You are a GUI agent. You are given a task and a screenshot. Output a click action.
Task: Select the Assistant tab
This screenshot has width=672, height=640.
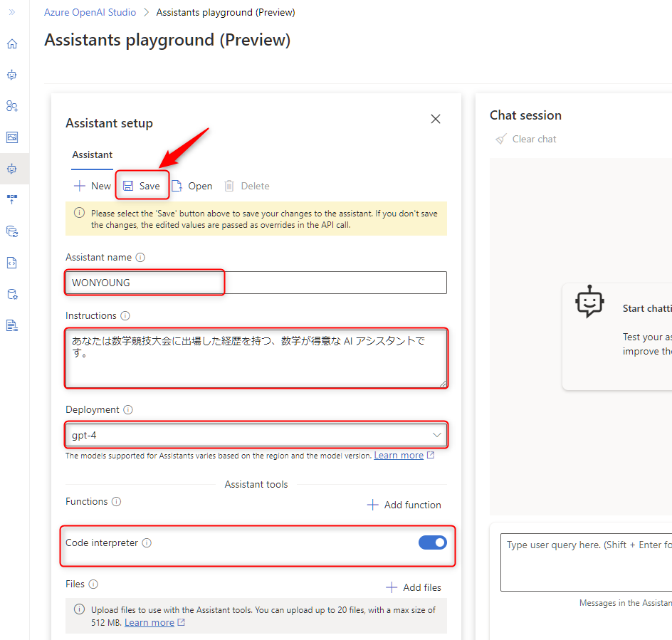click(92, 154)
